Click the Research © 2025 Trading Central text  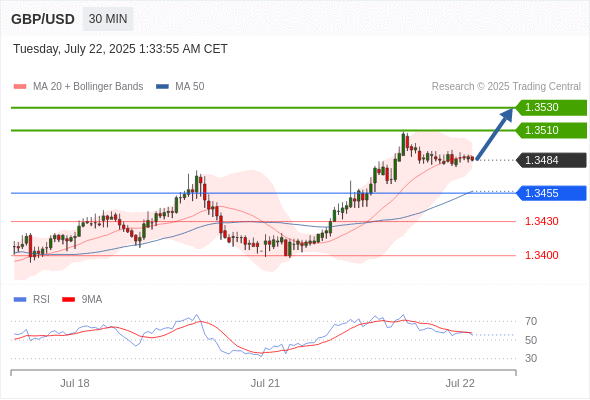(x=506, y=87)
